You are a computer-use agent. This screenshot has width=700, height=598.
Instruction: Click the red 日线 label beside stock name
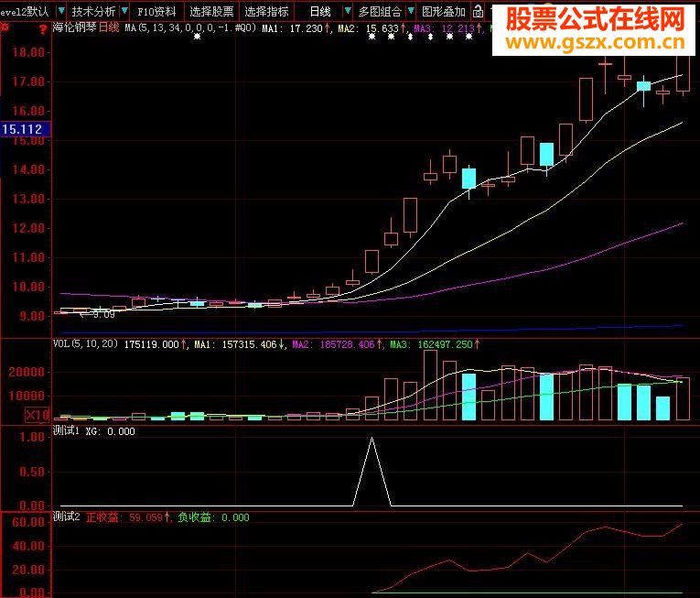coord(109,27)
